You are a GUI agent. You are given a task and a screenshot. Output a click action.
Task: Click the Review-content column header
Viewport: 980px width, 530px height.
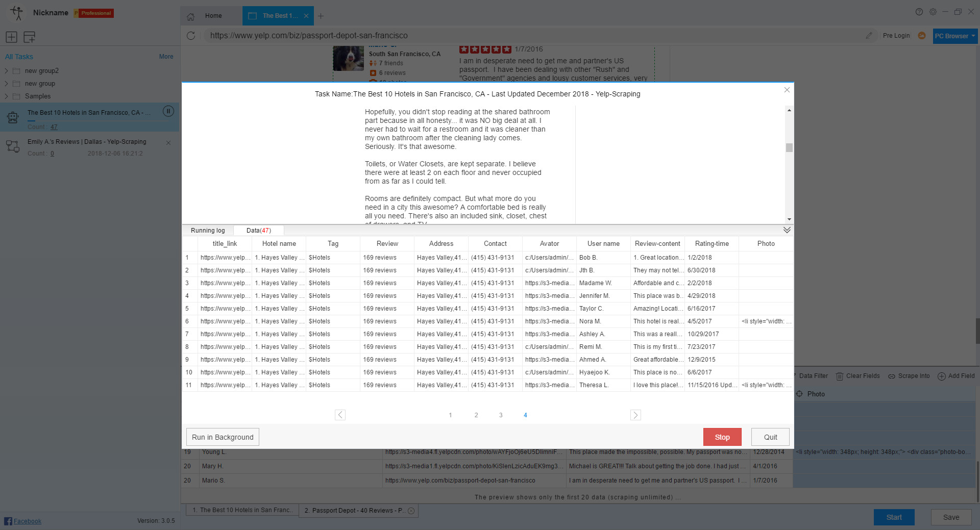click(x=657, y=244)
